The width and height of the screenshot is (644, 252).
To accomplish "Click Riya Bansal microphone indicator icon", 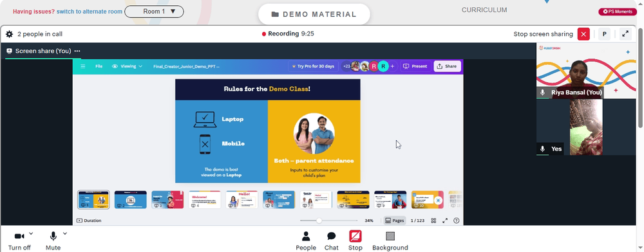I will pos(542,93).
